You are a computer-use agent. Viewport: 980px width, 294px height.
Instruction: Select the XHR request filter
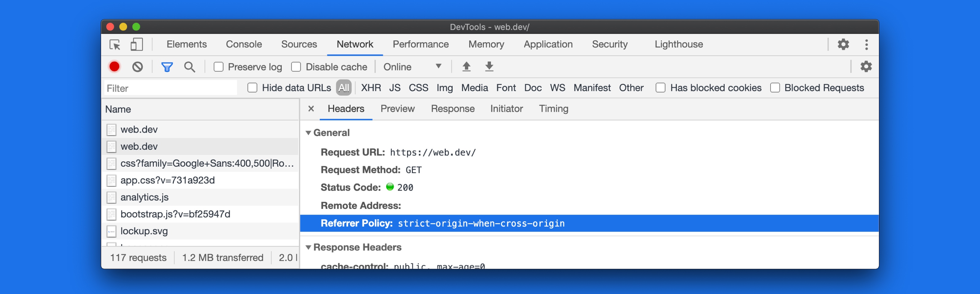371,88
